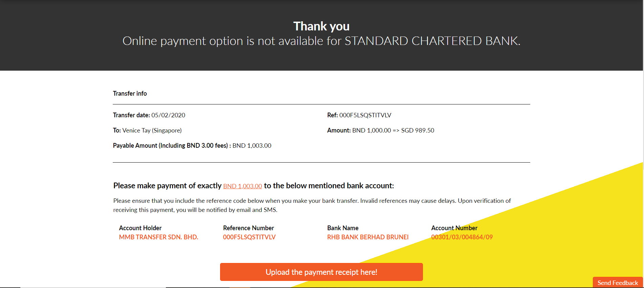Image resolution: width=644 pixels, height=288 pixels.
Task: Click the underlined "BND 1,003.00" link
Action: [x=242, y=186]
